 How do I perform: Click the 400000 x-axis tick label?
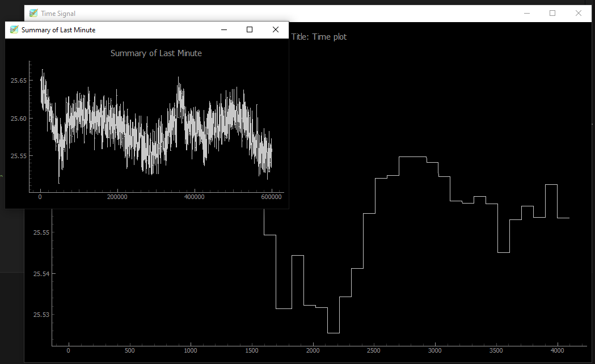pyautogui.click(x=195, y=197)
